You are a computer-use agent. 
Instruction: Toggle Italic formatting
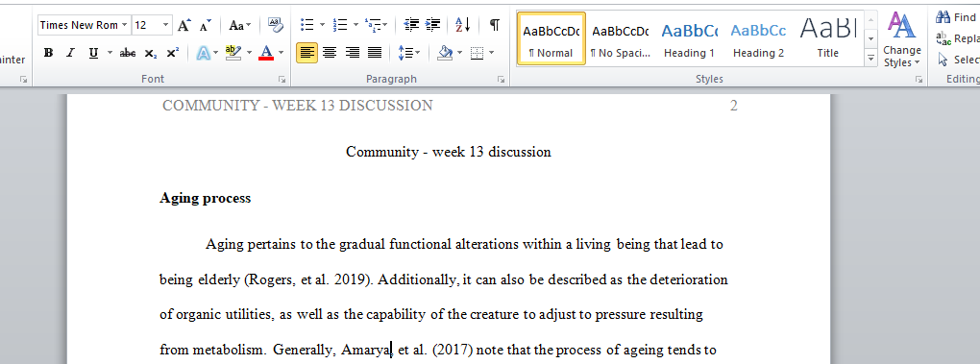pos(71,53)
